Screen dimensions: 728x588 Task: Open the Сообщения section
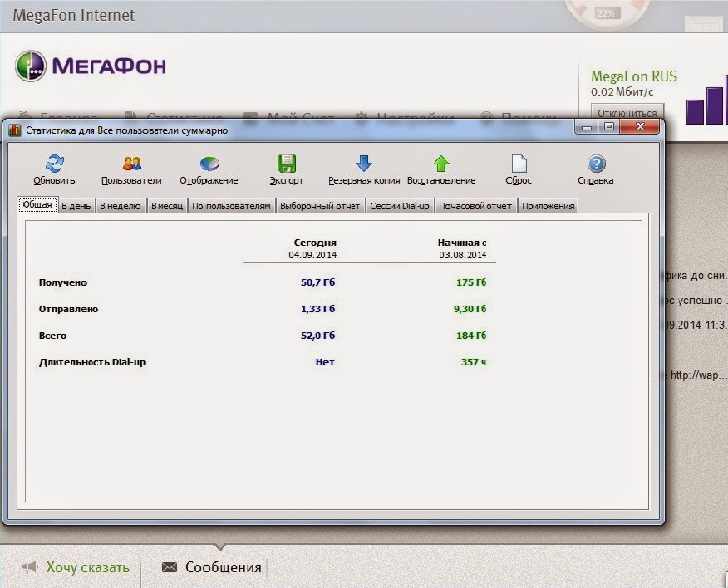[224, 567]
